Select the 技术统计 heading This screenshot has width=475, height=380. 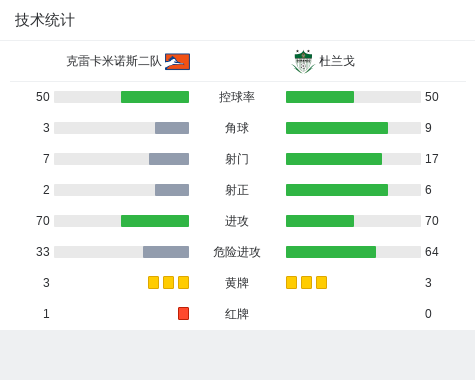point(45,20)
